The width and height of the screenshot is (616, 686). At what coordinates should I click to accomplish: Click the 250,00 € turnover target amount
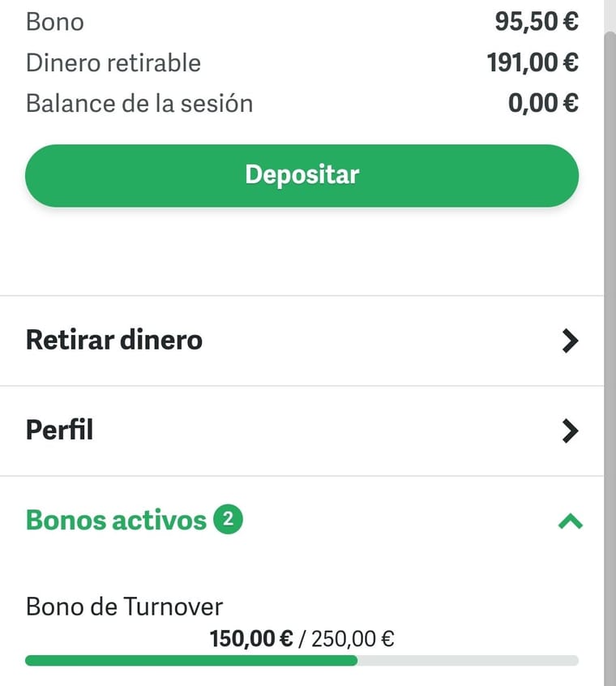(353, 639)
